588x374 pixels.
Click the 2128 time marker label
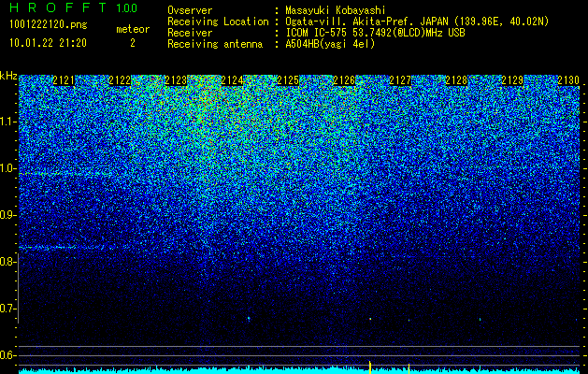point(456,80)
